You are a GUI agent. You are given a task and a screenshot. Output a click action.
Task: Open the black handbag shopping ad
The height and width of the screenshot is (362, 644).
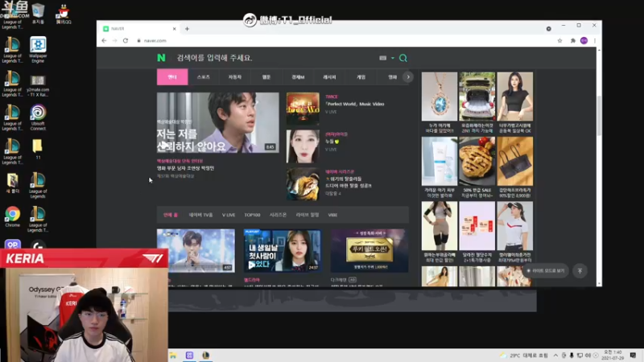(x=515, y=161)
